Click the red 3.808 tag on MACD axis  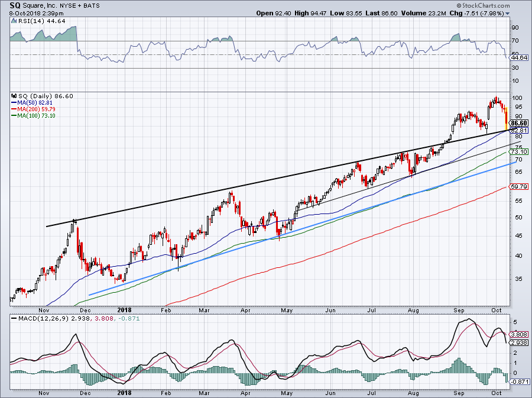pos(520,334)
